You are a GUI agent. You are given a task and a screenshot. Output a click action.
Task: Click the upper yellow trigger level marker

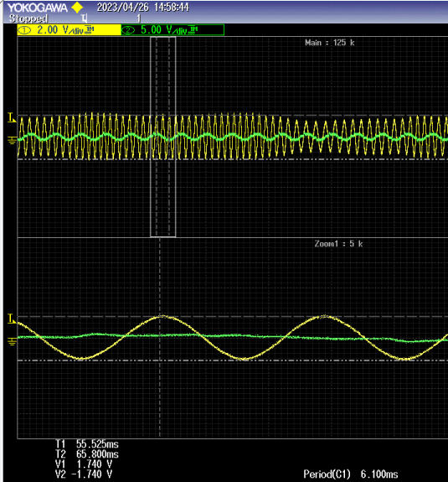tap(12, 117)
